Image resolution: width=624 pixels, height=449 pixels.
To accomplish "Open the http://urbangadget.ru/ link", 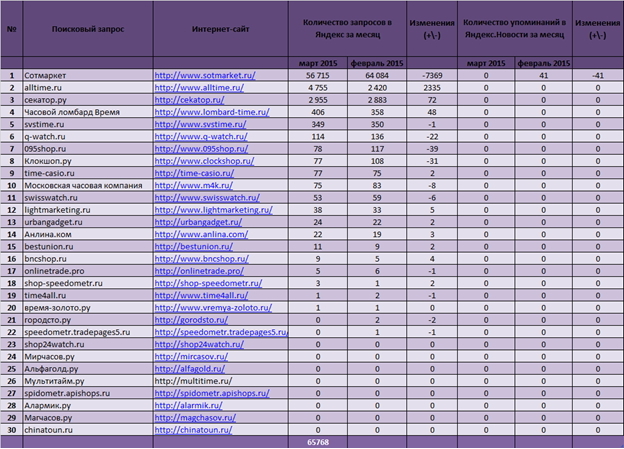I will (198, 222).
